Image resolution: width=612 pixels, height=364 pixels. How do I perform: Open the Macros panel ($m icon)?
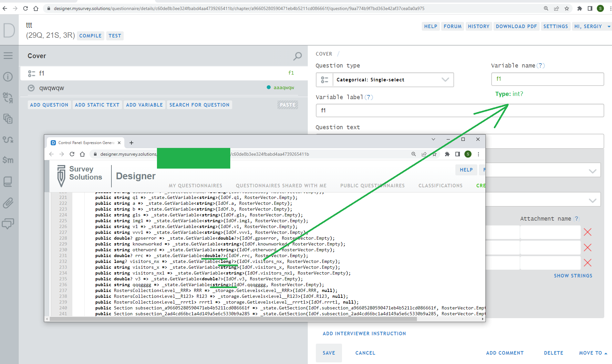tap(9, 160)
